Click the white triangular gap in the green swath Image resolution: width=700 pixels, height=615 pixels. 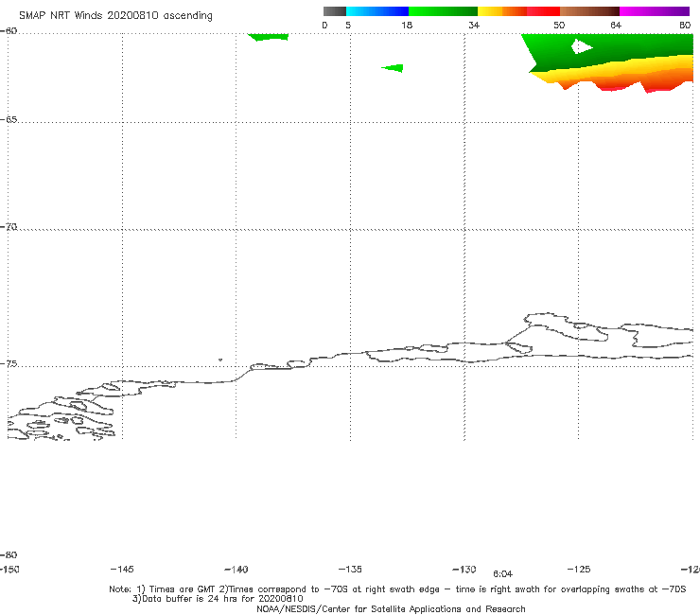[581, 46]
